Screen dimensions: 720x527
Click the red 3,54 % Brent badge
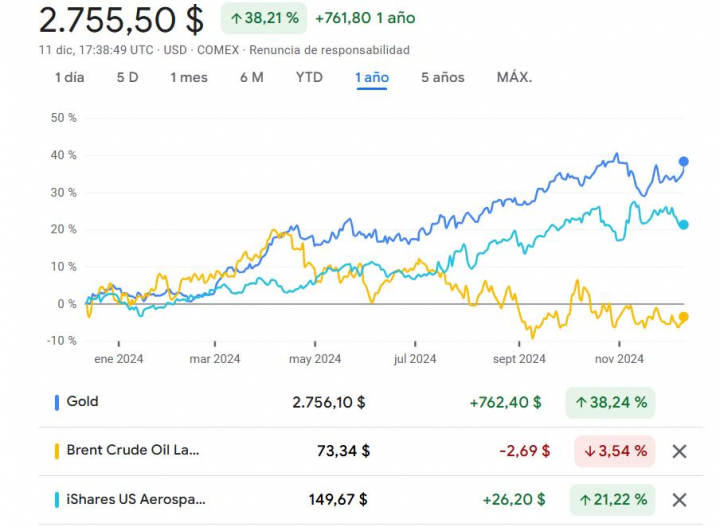[614, 451]
